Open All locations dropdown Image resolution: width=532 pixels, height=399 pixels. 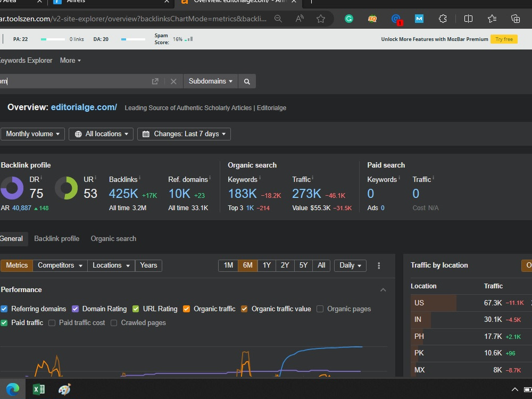point(101,134)
